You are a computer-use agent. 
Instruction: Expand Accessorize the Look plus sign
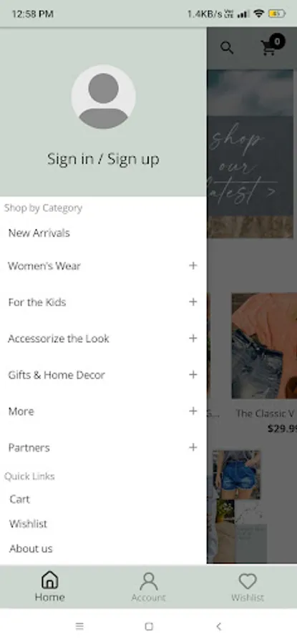(x=193, y=338)
